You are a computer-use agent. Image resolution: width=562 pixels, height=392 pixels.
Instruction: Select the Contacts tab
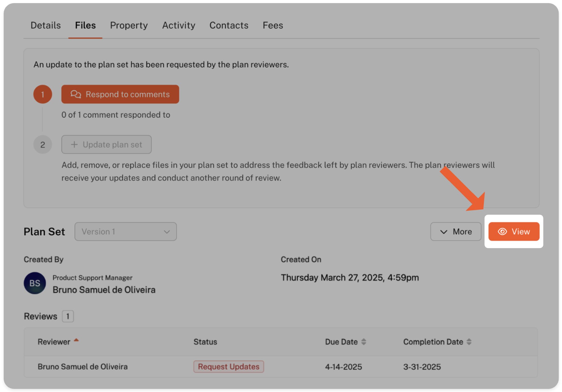(x=229, y=25)
